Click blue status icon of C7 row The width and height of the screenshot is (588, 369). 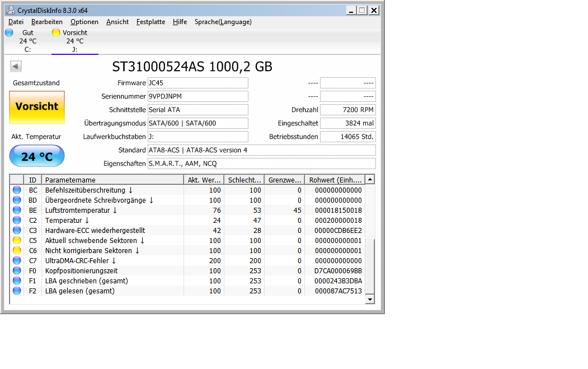tap(17, 260)
